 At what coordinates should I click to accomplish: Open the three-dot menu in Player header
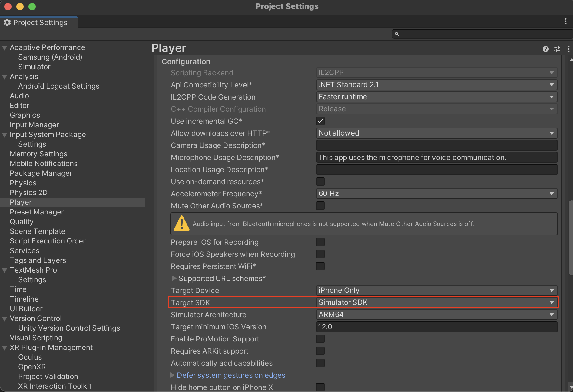(569, 49)
